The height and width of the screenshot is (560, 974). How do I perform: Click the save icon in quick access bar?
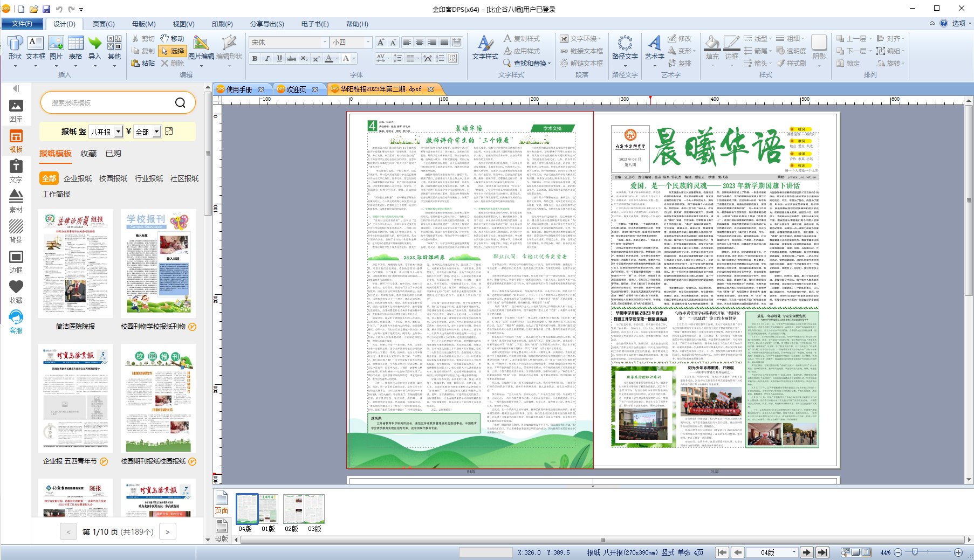tap(46, 9)
